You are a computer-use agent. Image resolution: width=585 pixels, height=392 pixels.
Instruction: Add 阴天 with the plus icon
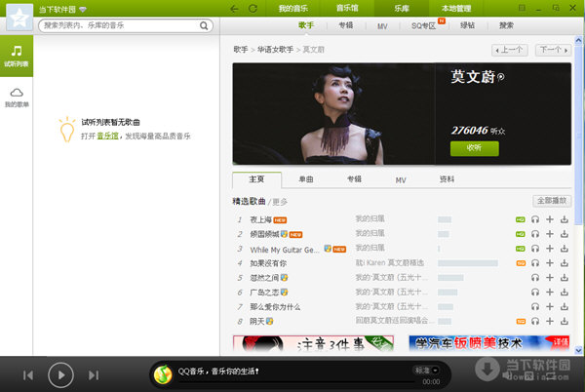point(550,321)
